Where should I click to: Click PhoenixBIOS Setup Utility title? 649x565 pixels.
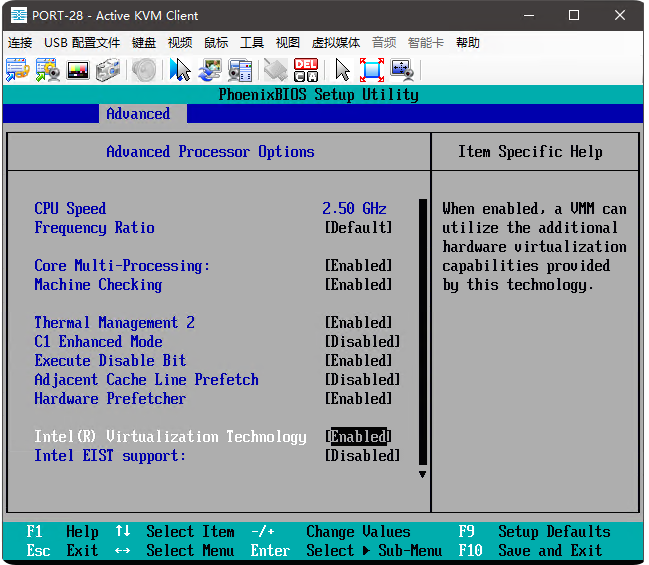(318, 95)
